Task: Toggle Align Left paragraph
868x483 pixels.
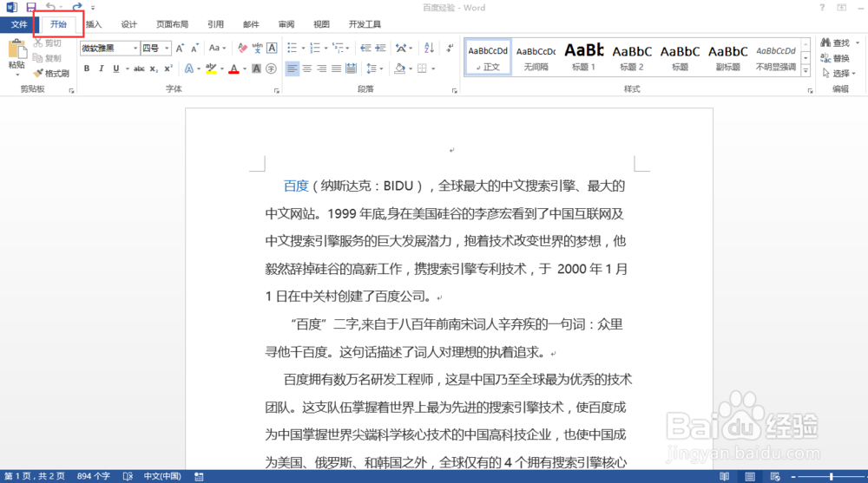Action: click(x=292, y=69)
